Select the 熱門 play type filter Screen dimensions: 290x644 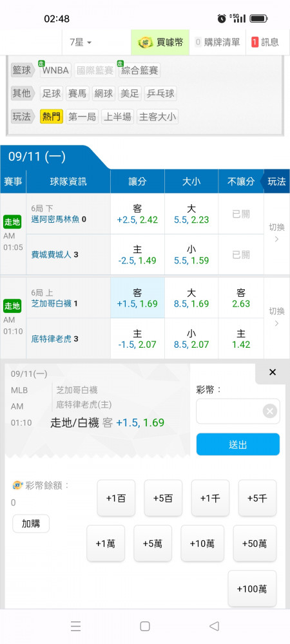click(x=52, y=117)
